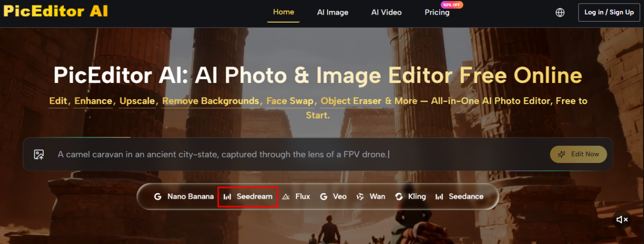
Task: Open the Face Swap link
Action: point(290,101)
